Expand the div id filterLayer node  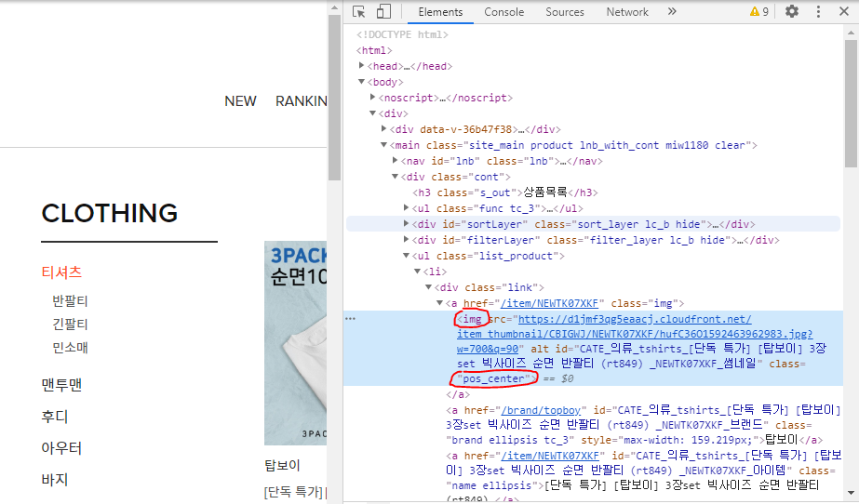[x=406, y=240]
